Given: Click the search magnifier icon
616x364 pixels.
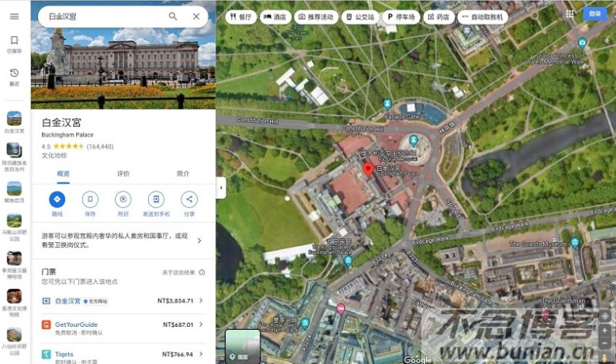Looking at the screenshot, I should (x=173, y=17).
